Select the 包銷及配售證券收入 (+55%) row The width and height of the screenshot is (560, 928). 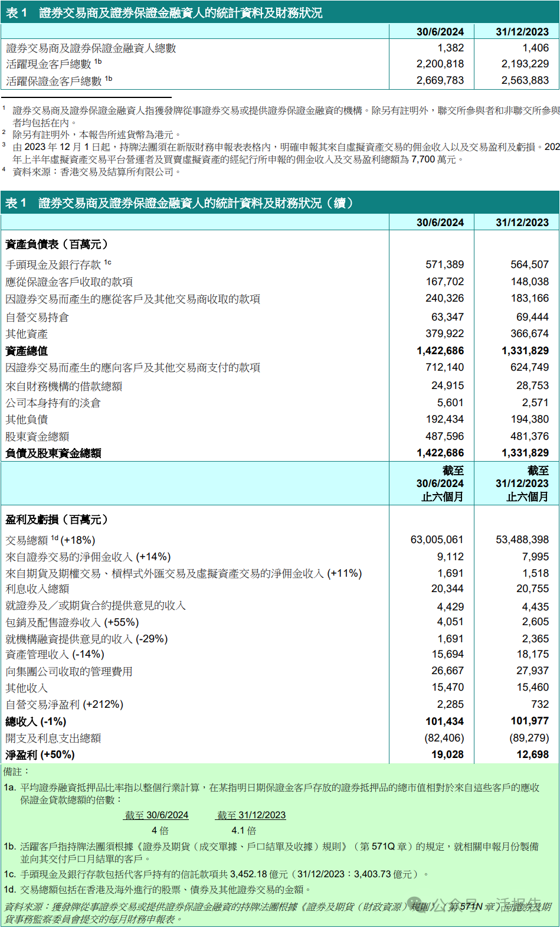72,622
